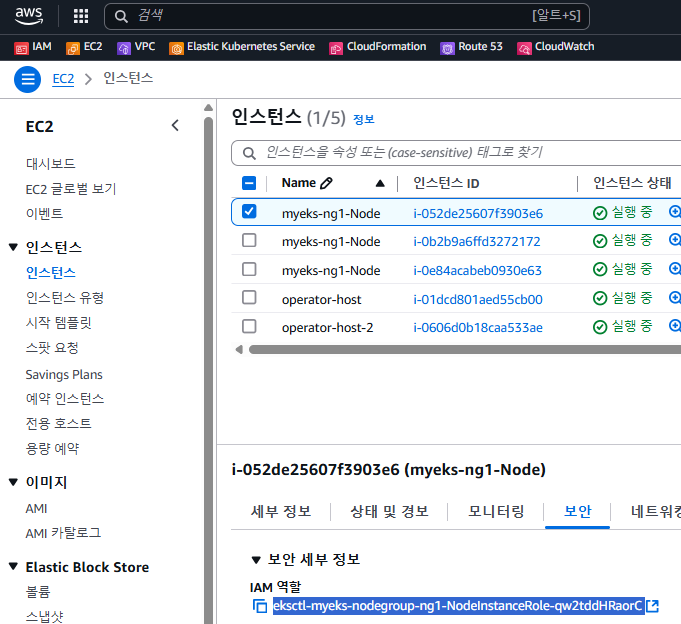Zoom status icon for operator-host-2 row
Screen dimensions: 681x624
[674, 326]
